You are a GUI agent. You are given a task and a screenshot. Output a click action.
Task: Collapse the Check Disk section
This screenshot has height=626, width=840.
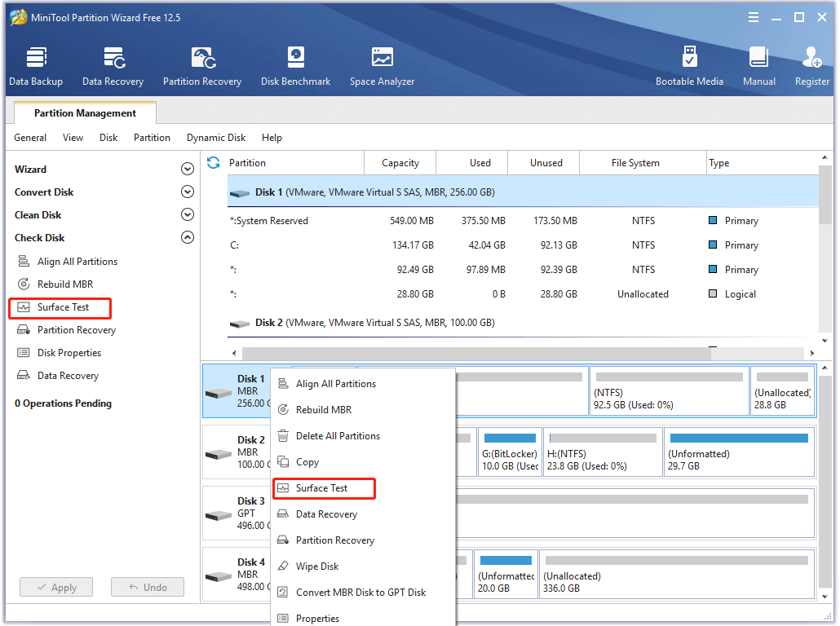click(x=187, y=237)
